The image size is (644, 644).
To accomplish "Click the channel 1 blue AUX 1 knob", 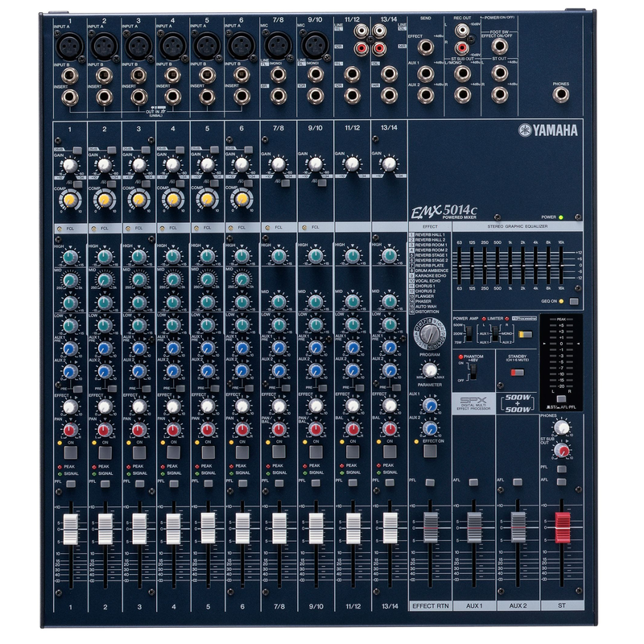I will (x=70, y=349).
